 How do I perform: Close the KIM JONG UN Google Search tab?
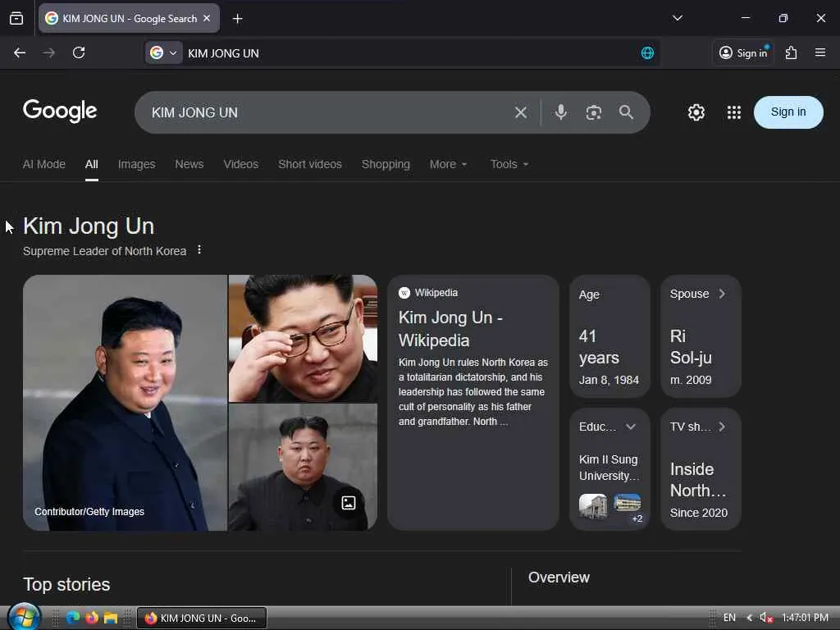coord(207,18)
